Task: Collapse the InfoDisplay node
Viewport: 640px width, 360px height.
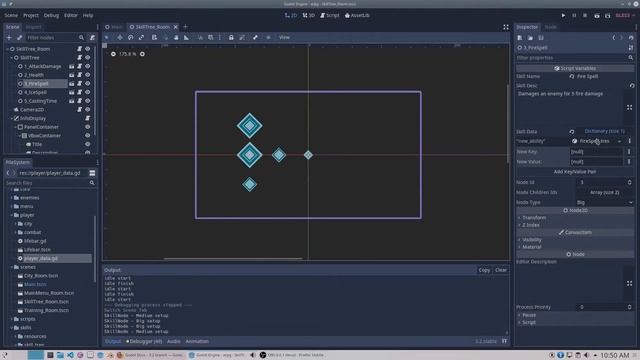Action: click(x=11, y=118)
